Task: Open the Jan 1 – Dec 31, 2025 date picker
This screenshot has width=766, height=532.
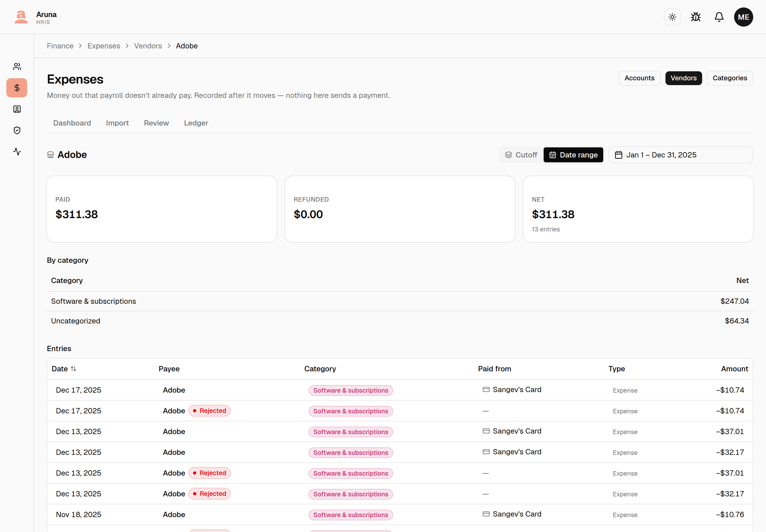Action: (681, 155)
